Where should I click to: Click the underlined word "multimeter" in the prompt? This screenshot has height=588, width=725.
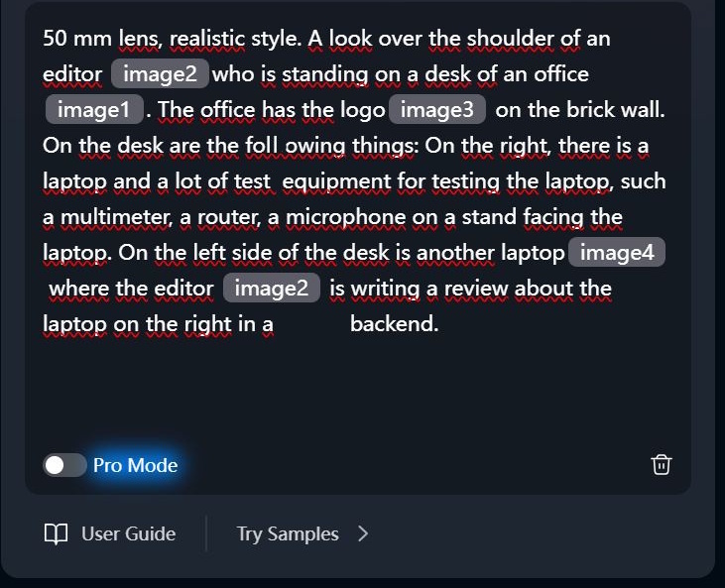point(116,217)
